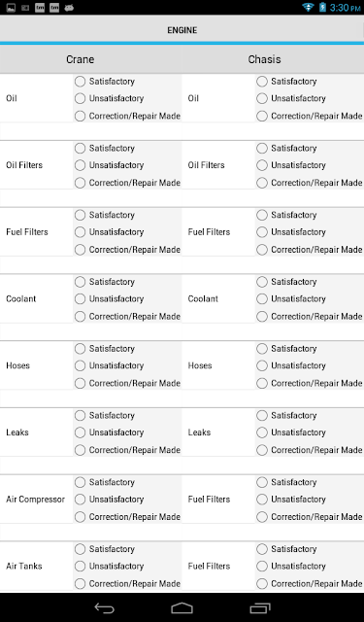Tap the Android back navigation icon
This screenshot has height=622, width=364.
coord(104,607)
